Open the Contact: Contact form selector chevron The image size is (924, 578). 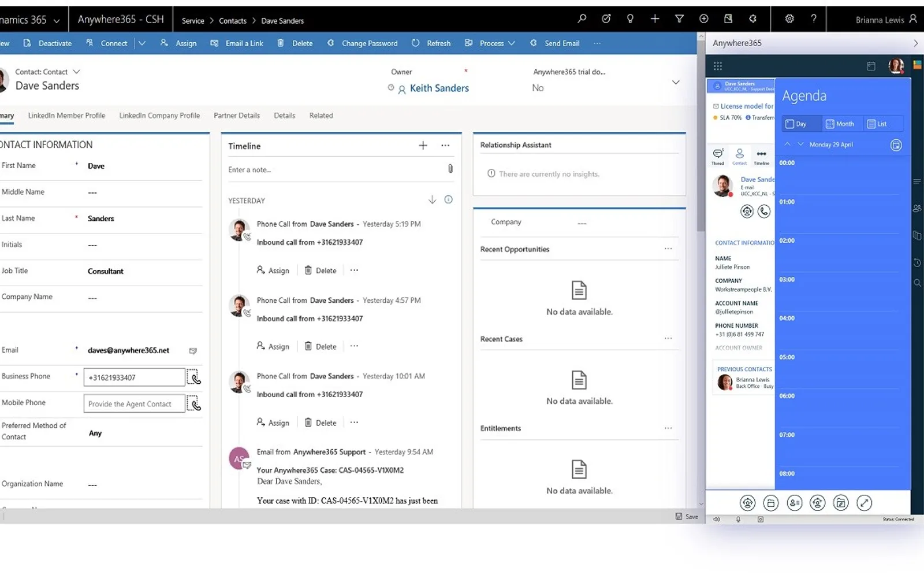[76, 72]
